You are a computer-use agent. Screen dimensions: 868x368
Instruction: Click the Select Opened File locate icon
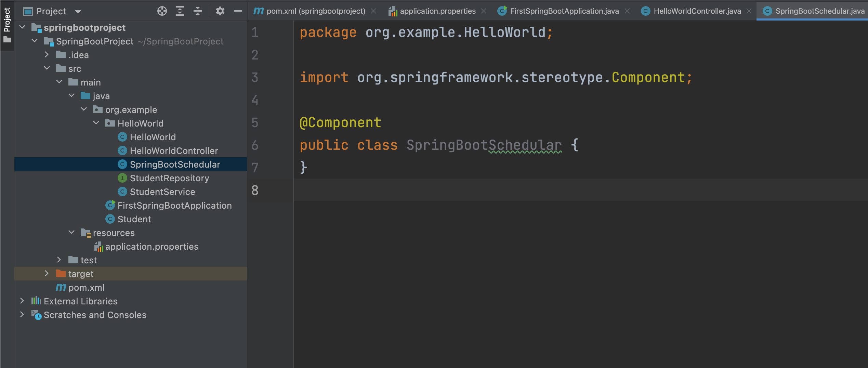tap(162, 11)
